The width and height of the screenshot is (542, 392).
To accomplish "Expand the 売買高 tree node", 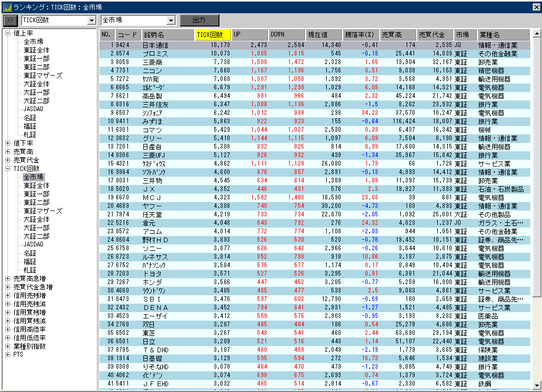I will tap(7, 152).
